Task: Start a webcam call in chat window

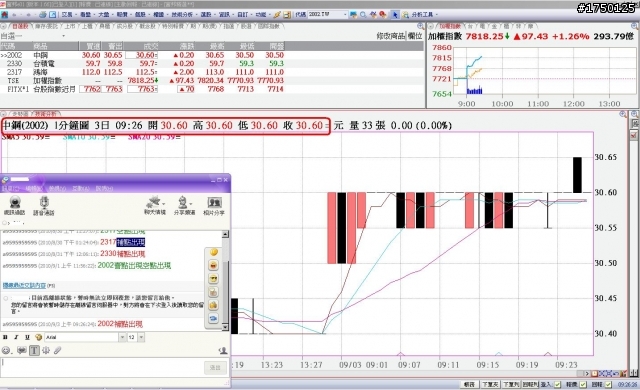Action: 15,205
